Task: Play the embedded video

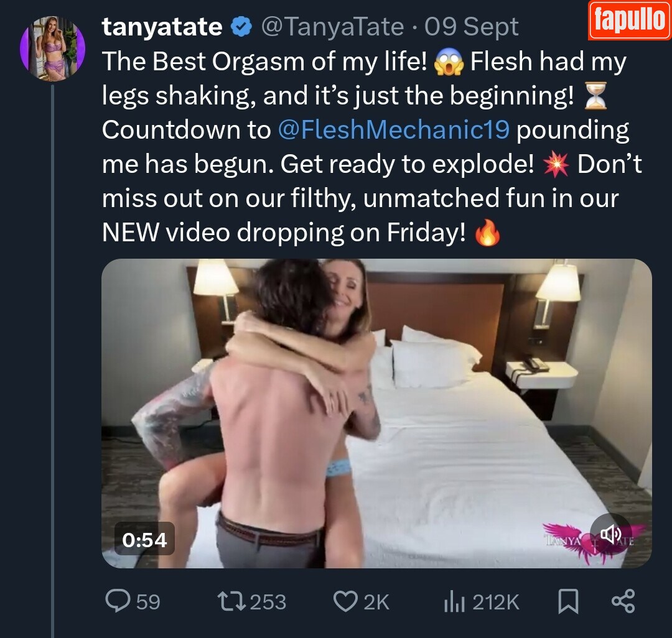Action: click(x=376, y=413)
